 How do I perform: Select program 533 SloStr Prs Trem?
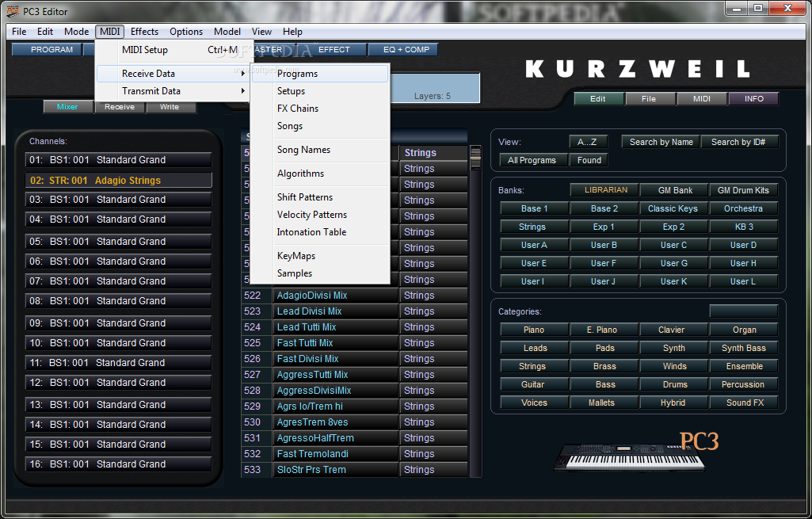click(336, 470)
